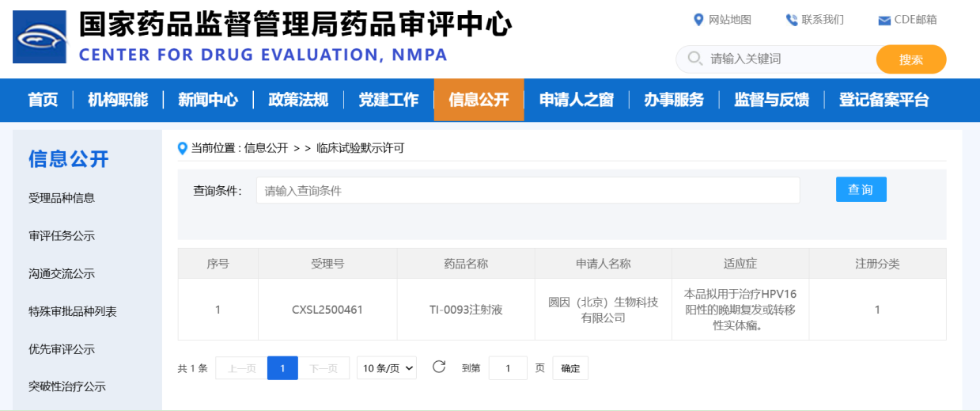Click the 信息公开 breadcrumb link

point(266,148)
